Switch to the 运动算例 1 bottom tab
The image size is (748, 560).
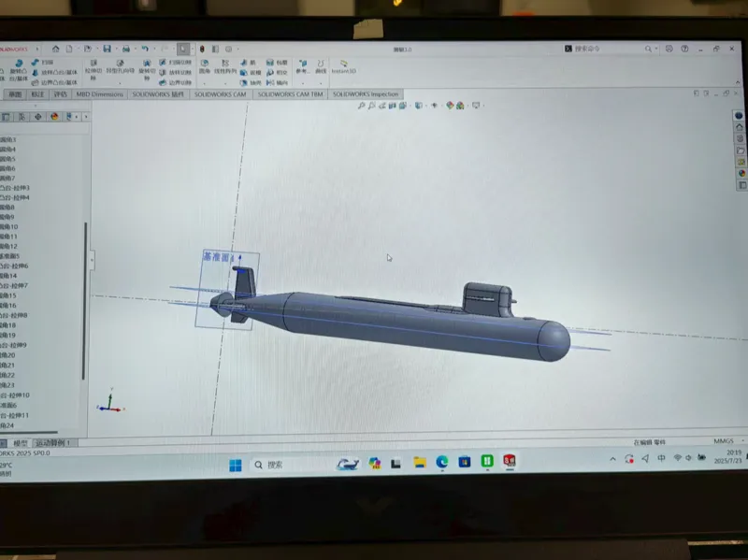(x=52, y=443)
